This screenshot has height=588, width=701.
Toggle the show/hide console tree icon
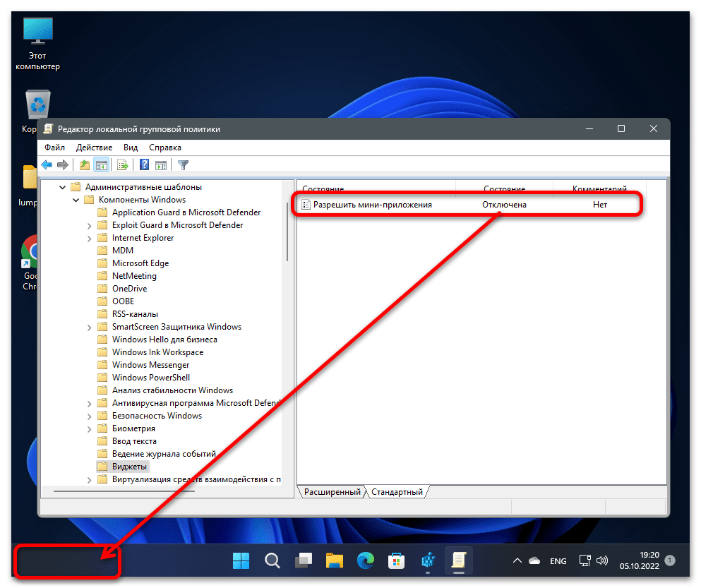click(x=101, y=165)
